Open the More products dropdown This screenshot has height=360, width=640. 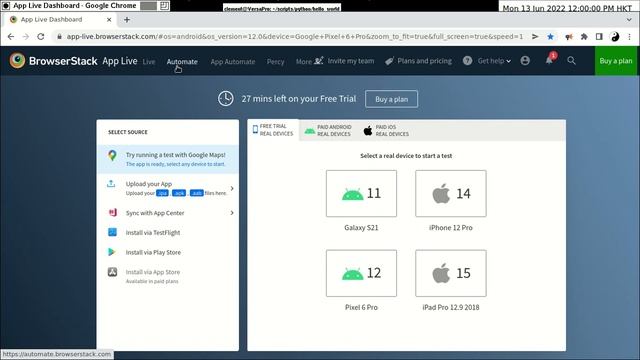pyautogui.click(x=304, y=62)
